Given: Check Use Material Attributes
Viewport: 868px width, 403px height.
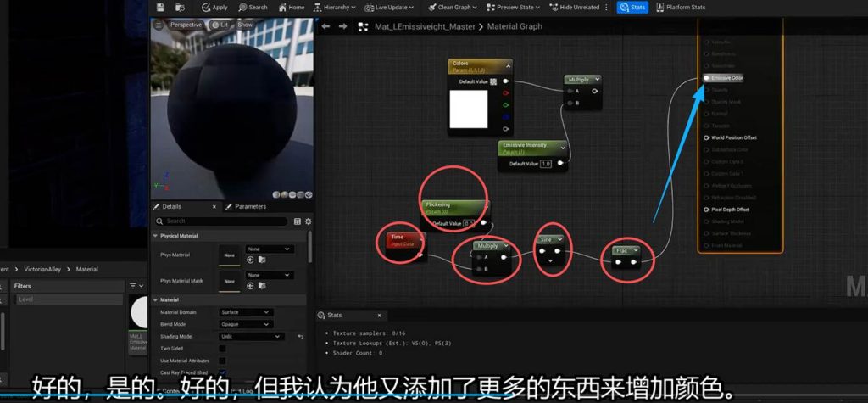Looking at the screenshot, I should (x=222, y=361).
